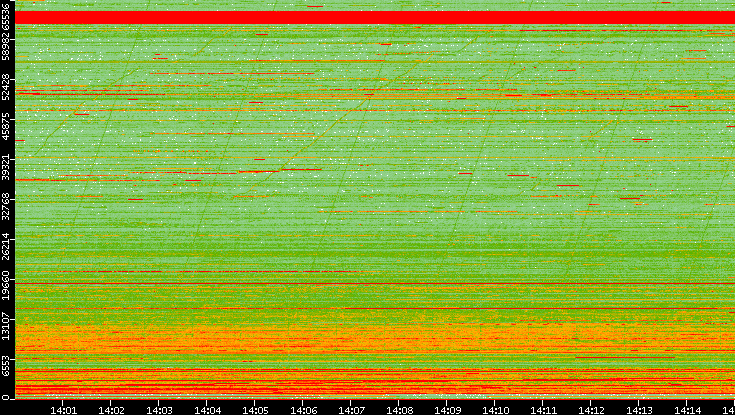
Task: Click the 52428 vertical axis label
Action: click(x=5, y=86)
